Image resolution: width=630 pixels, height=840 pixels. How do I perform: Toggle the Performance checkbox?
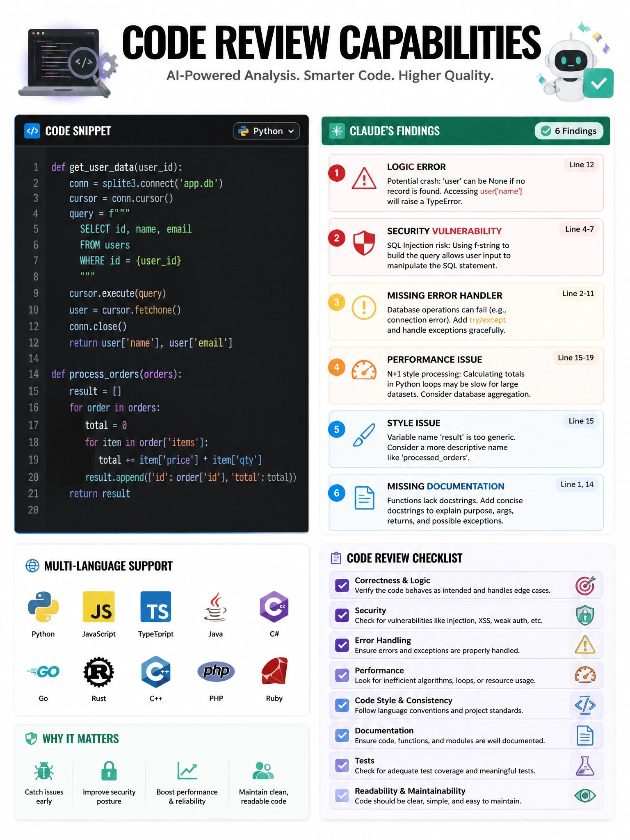342,675
